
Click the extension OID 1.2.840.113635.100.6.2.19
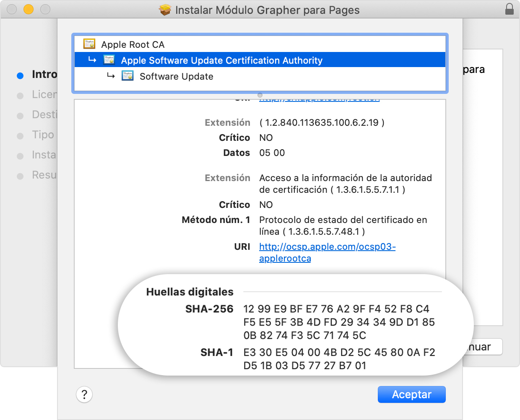pos(322,122)
